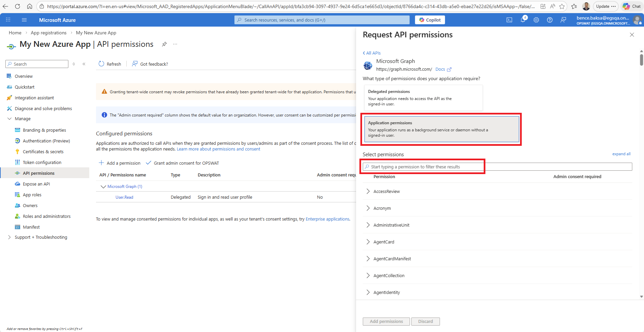
Task: Open the browser profile avatar
Action: [x=586, y=6]
